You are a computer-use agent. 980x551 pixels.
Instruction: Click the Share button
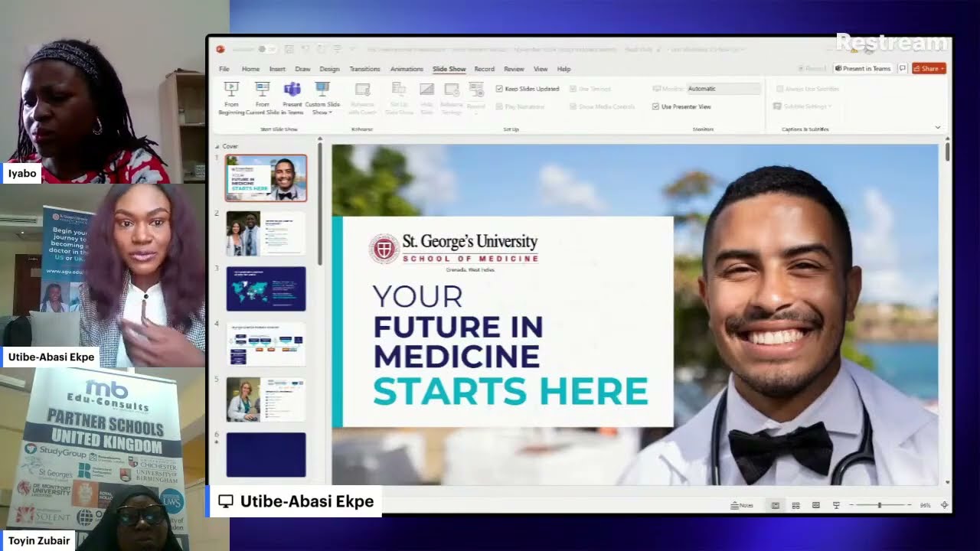click(x=929, y=68)
